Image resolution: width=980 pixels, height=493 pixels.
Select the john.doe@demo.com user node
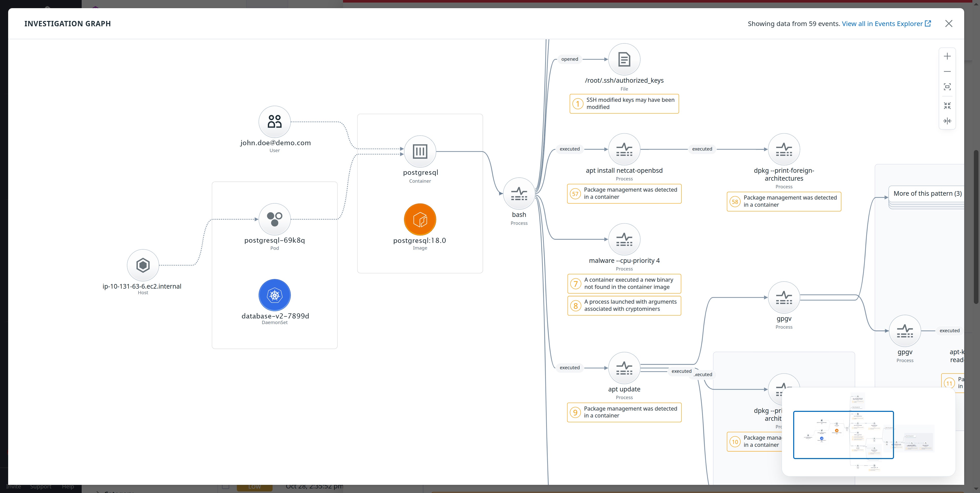(274, 122)
